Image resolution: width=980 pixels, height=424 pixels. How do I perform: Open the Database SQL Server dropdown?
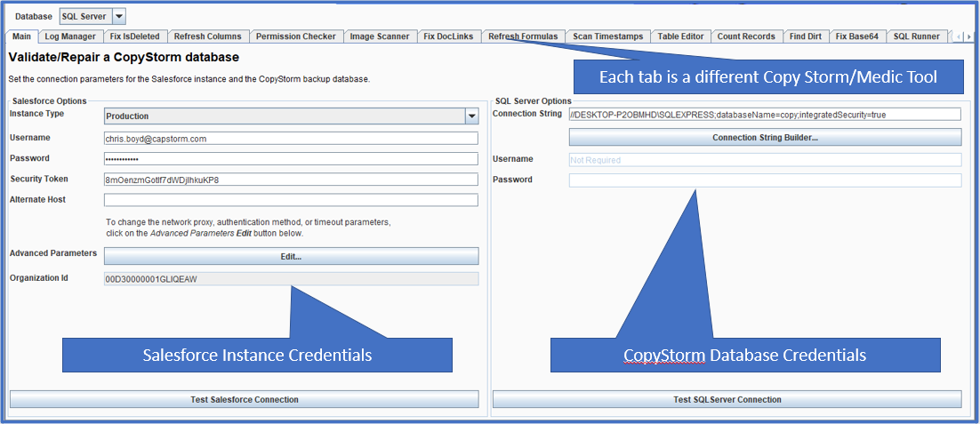[92, 16]
